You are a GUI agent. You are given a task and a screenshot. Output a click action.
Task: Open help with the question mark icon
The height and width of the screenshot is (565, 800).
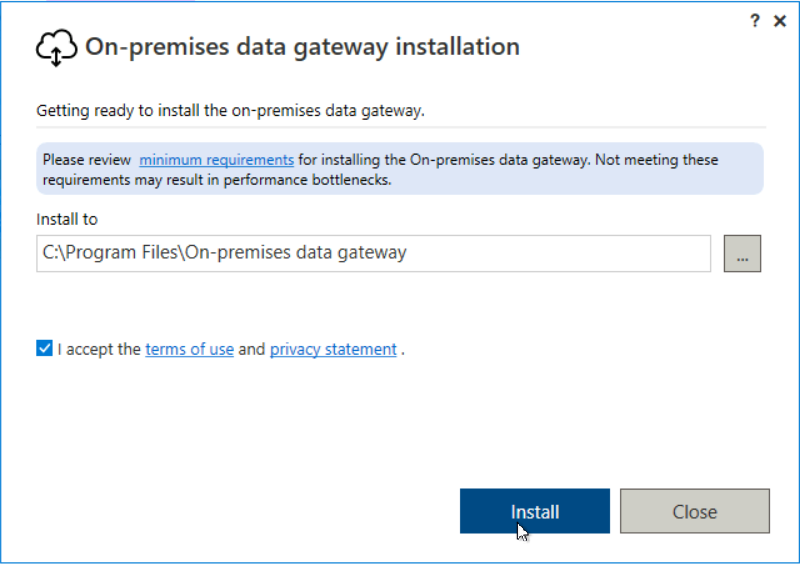pos(755,21)
